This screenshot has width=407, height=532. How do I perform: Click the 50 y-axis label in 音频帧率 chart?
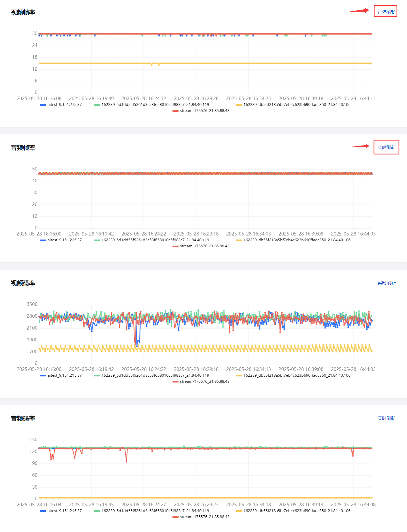[x=35, y=169]
